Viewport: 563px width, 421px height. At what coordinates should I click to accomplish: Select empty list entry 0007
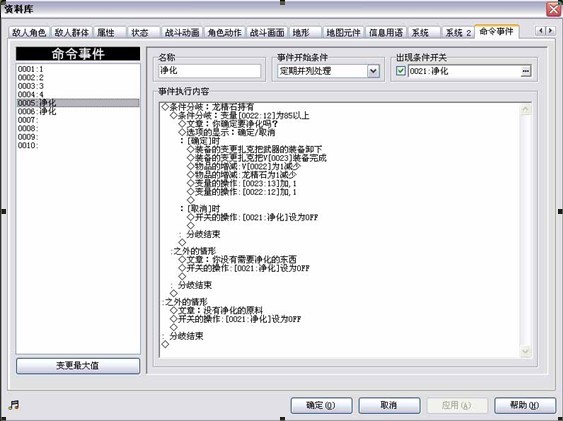click(78, 120)
